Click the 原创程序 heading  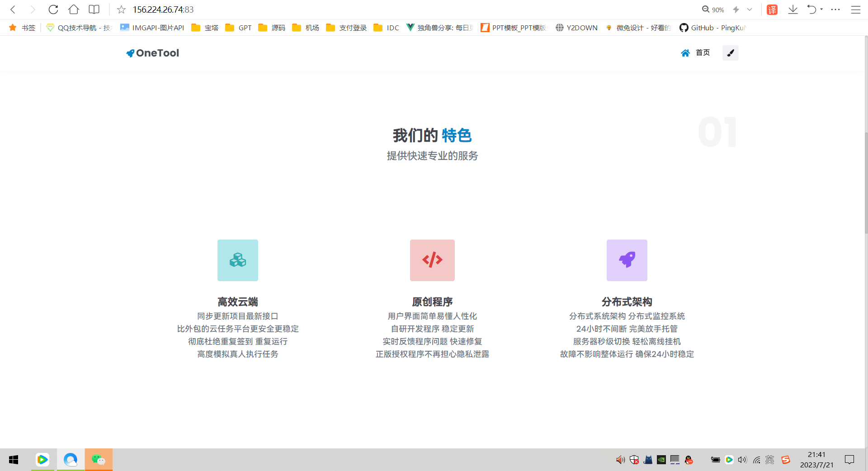coord(432,301)
